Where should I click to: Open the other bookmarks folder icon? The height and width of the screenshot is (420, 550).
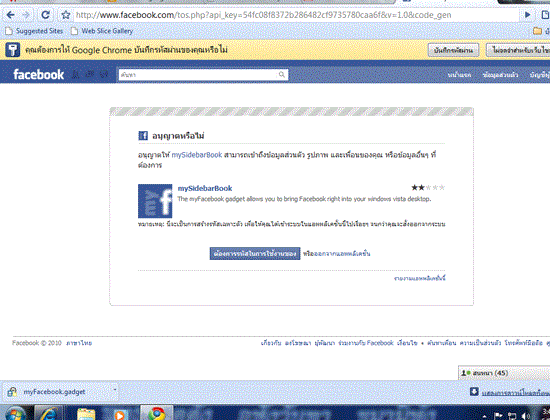pyautogui.click(x=537, y=31)
